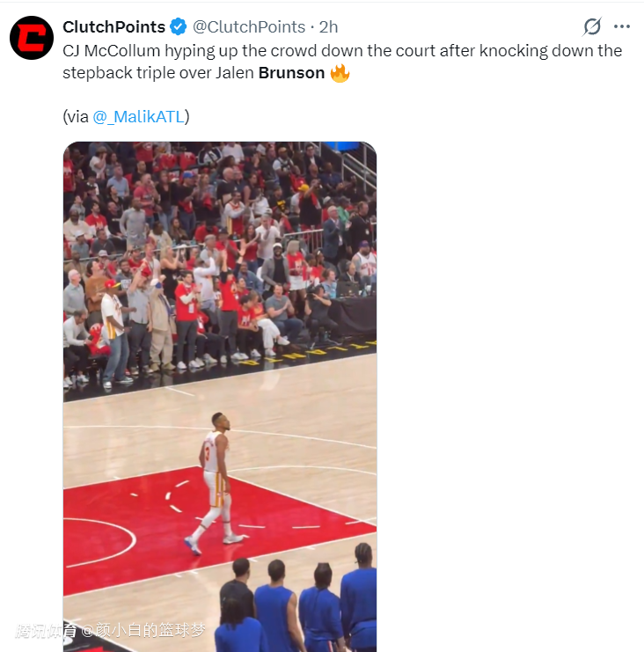Click the bench players in blue

coord(297,603)
